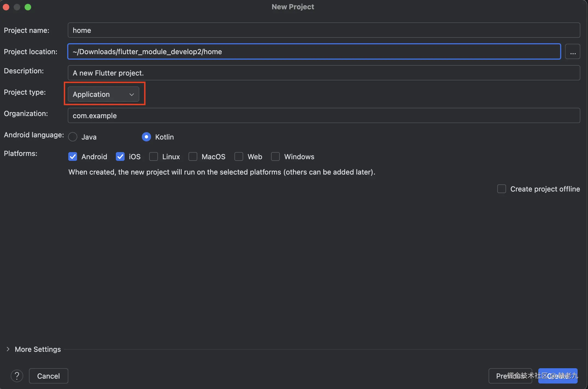The image size is (588, 389).
Task: Click the Description text field
Action: (324, 73)
